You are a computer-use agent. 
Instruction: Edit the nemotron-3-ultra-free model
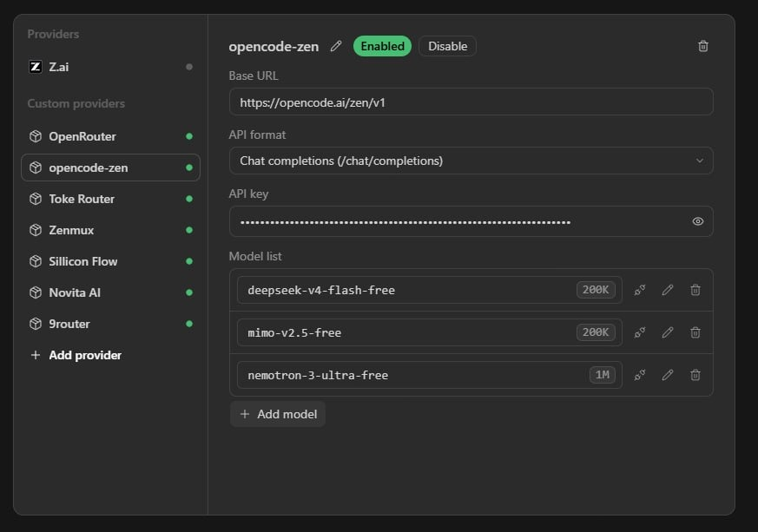click(x=668, y=375)
